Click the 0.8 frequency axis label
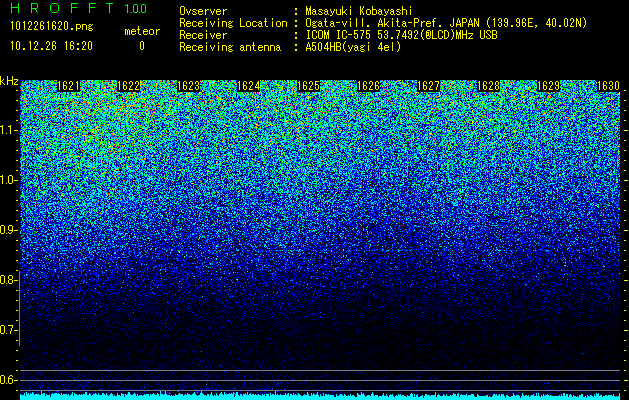 pos(8,280)
